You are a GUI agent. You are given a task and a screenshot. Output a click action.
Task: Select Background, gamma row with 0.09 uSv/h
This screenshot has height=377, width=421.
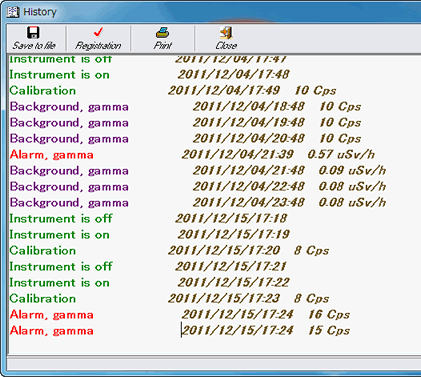(x=198, y=170)
